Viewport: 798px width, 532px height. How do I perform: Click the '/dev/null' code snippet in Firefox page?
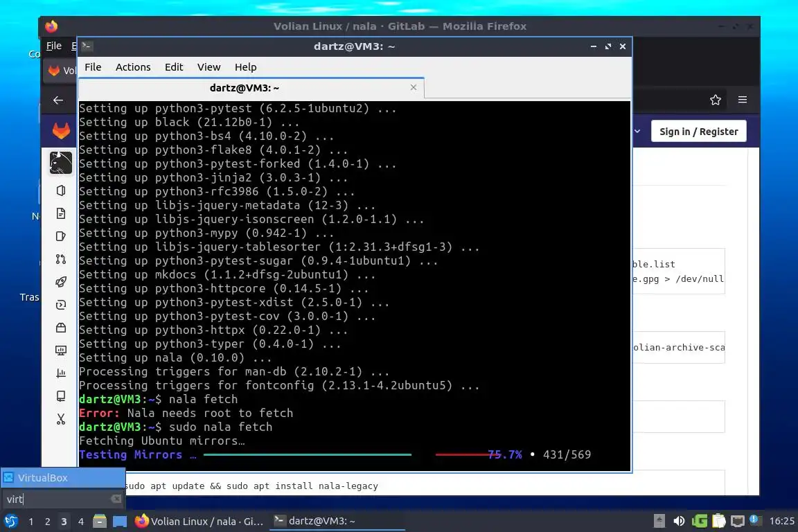tap(699, 278)
